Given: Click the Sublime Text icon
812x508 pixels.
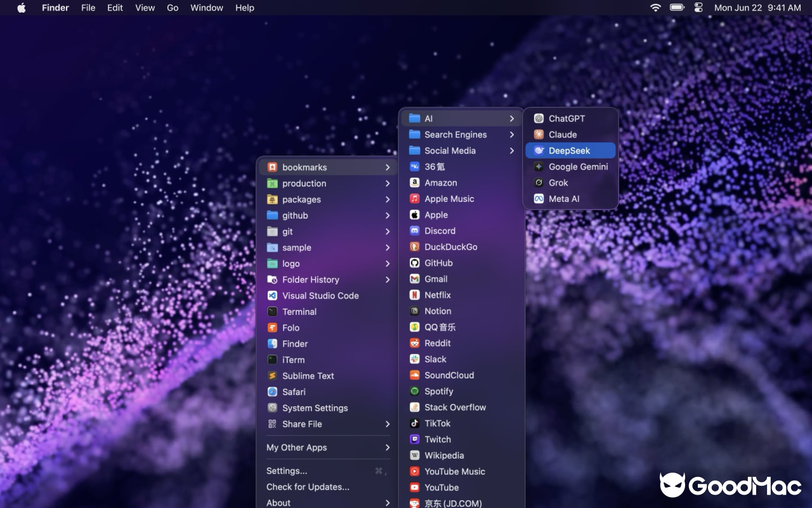Looking at the screenshot, I should point(272,376).
